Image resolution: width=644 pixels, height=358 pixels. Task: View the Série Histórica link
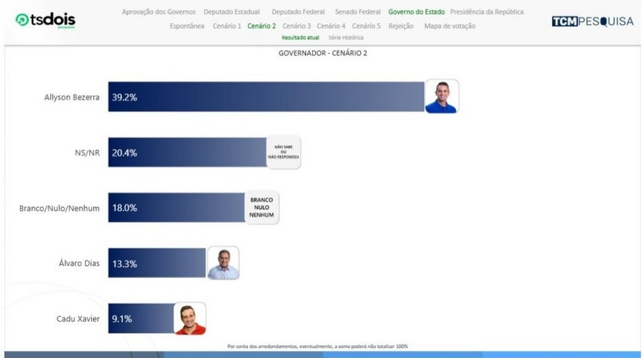[345, 38]
